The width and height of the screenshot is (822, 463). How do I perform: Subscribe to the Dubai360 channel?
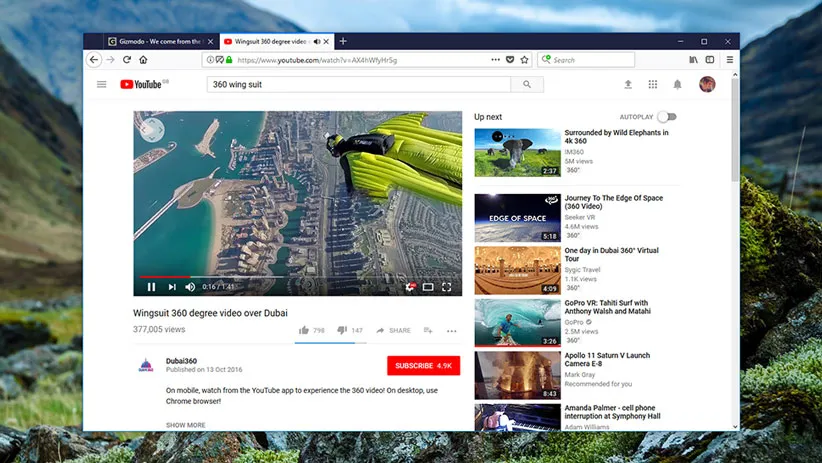pos(423,366)
